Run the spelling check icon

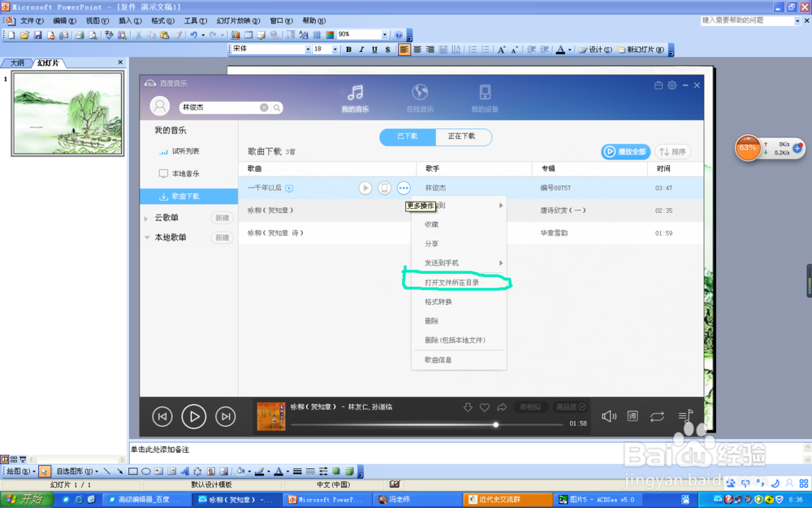pos(109,35)
